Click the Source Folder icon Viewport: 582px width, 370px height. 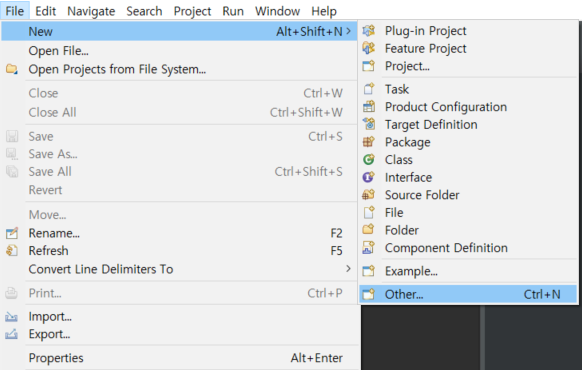tap(369, 194)
